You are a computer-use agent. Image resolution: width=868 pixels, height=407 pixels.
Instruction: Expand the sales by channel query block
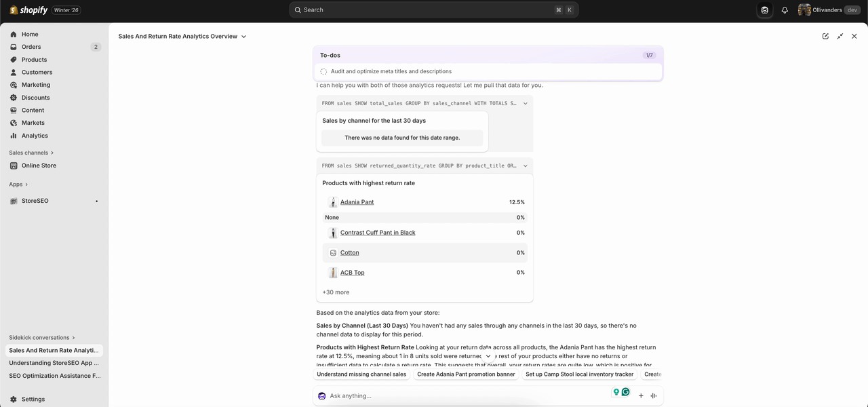[525, 104]
